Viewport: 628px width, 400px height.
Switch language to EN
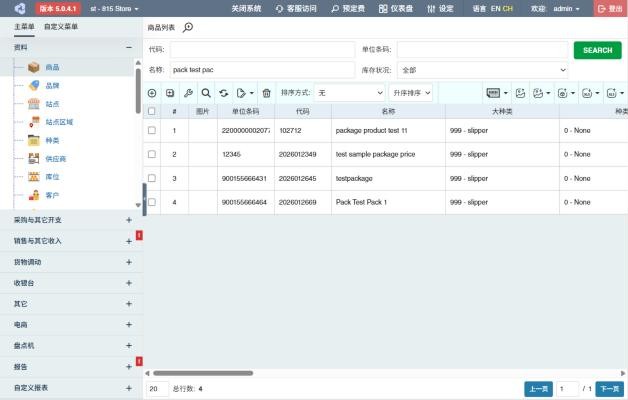coord(495,8)
